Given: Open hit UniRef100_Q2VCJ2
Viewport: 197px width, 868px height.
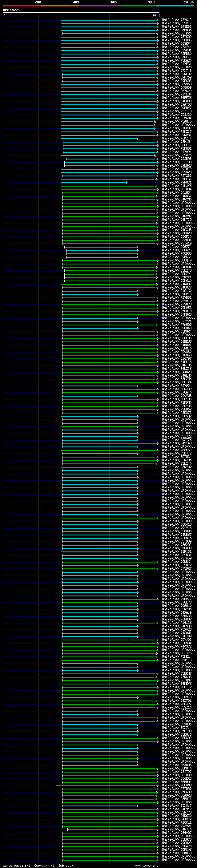Looking at the screenshot, I should coord(177,20).
